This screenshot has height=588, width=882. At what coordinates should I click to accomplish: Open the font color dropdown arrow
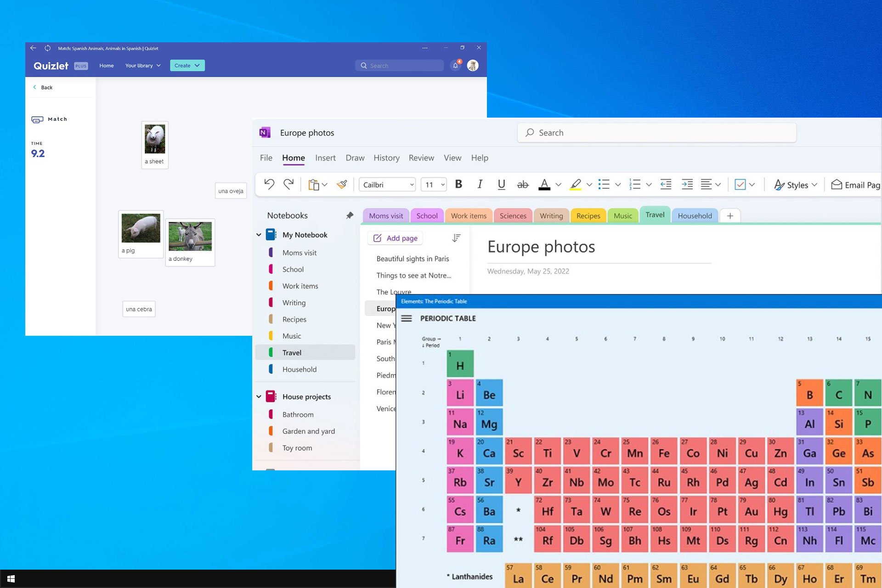558,185
